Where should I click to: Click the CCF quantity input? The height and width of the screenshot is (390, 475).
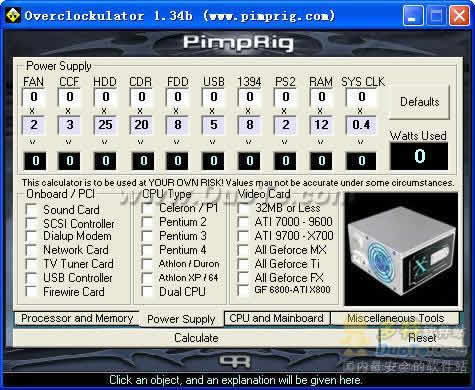pos(69,97)
